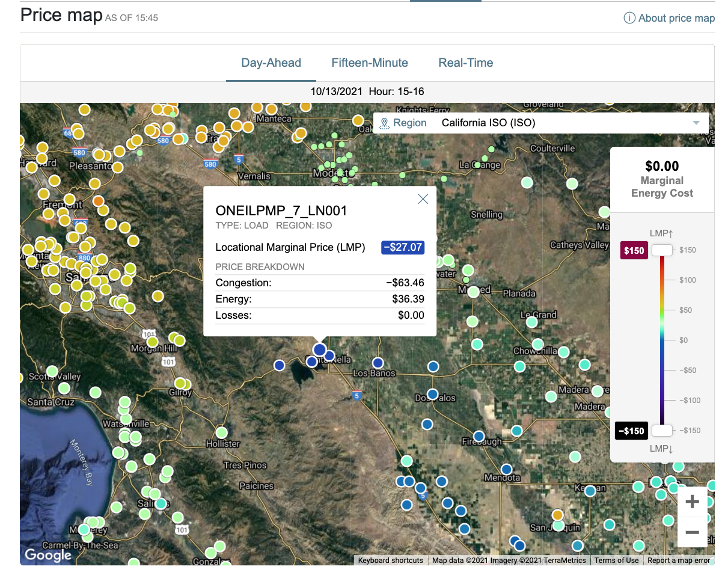Switch to the Fifteen-Minute tab

370,63
